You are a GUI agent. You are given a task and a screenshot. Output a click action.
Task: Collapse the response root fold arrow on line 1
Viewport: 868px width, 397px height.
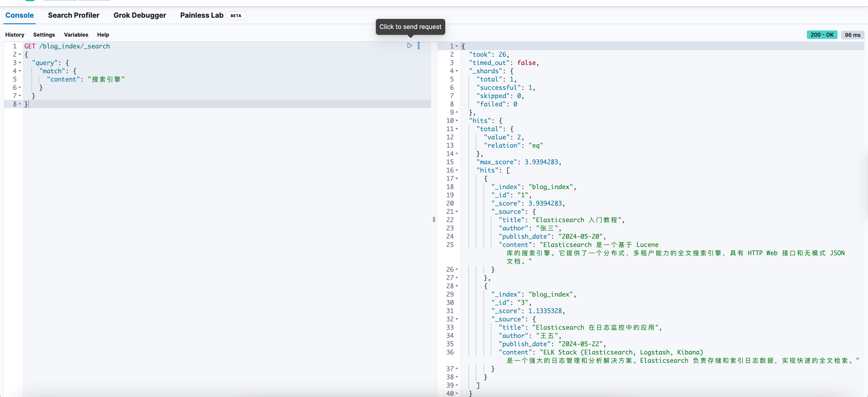(456, 46)
